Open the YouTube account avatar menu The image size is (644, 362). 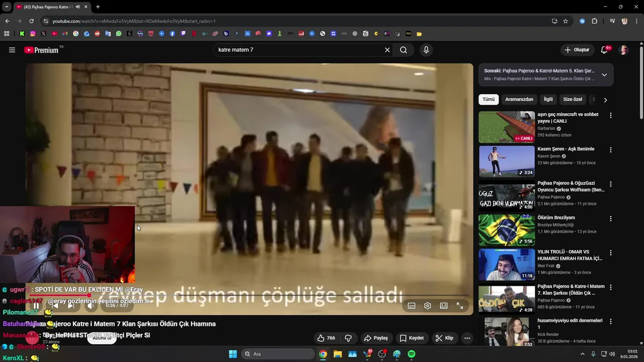point(624,50)
